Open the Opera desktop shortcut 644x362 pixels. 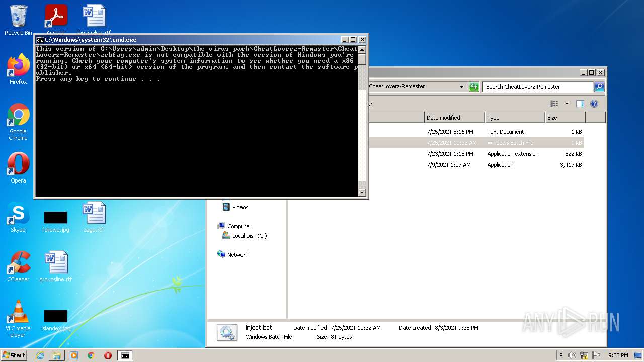point(18,168)
